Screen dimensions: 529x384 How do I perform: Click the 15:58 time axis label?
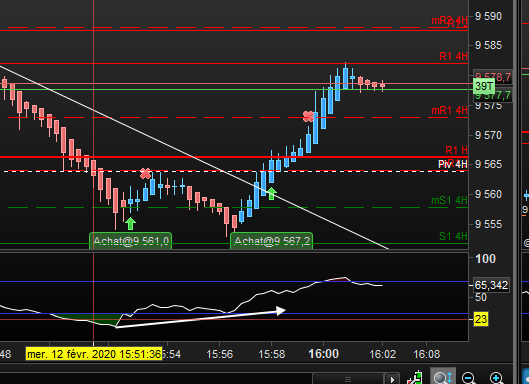click(x=272, y=354)
